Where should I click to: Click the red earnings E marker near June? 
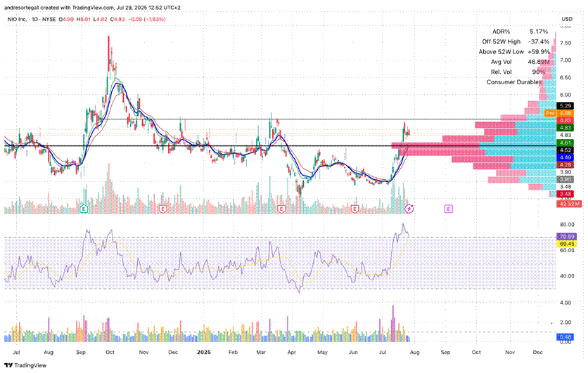pyautogui.click(x=354, y=209)
